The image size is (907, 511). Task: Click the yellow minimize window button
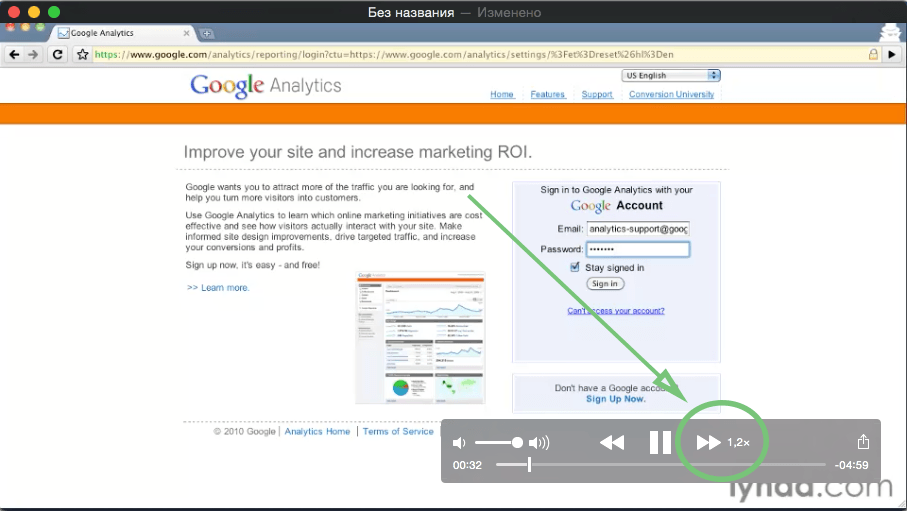click(34, 12)
